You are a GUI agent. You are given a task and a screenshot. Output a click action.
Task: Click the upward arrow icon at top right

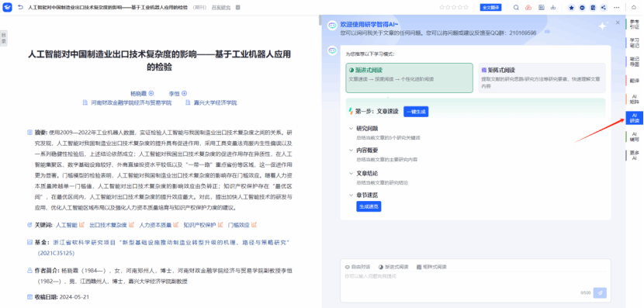tap(634, 8)
